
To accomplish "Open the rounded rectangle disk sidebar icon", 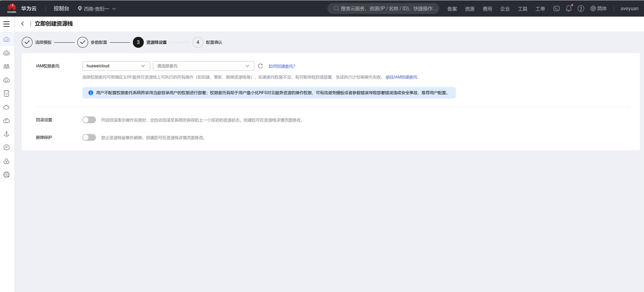I will coord(7,93).
